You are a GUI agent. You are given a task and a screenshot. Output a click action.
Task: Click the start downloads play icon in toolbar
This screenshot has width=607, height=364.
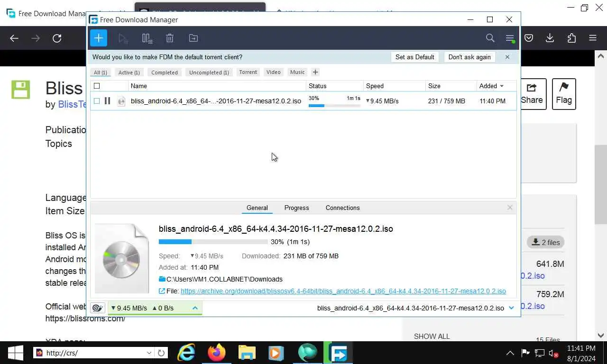point(123,38)
